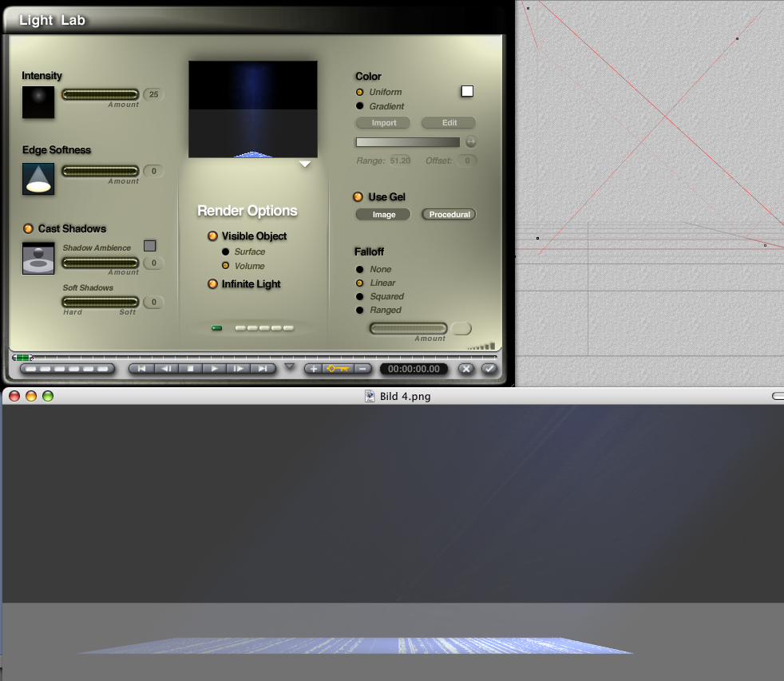
Task: Choose Image gel button
Action: [383, 215]
